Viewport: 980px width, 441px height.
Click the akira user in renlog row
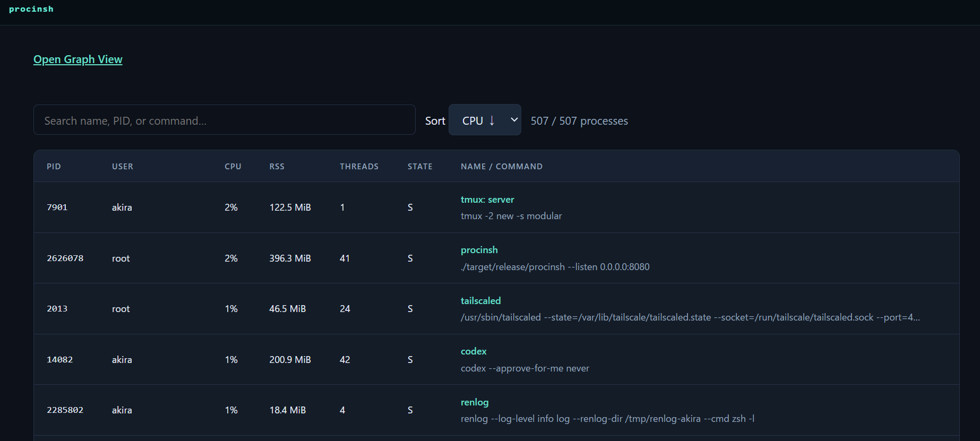point(122,410)
